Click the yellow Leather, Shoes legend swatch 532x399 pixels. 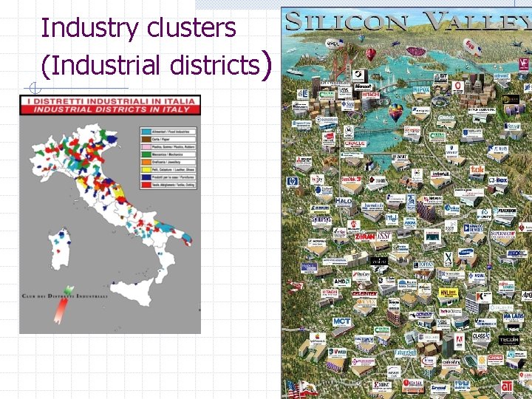[146, 170]
